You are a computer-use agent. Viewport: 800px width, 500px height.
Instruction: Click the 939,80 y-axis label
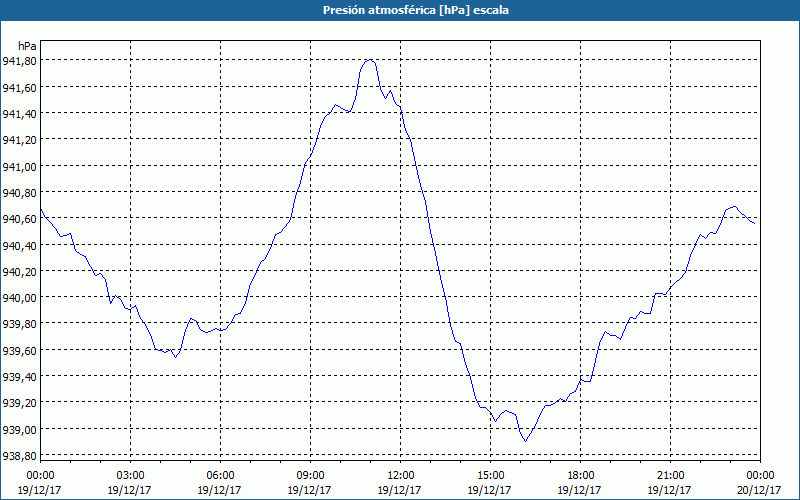coord(19,324)
